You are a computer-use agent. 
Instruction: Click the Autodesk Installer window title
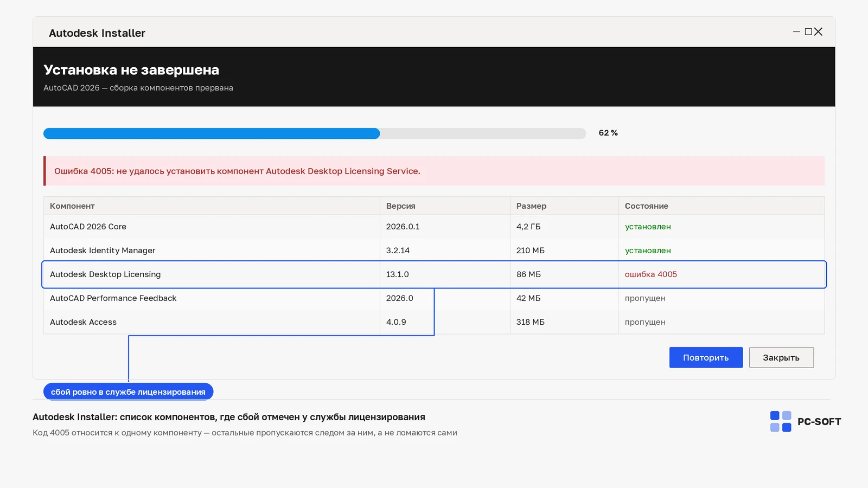[97, 33]
